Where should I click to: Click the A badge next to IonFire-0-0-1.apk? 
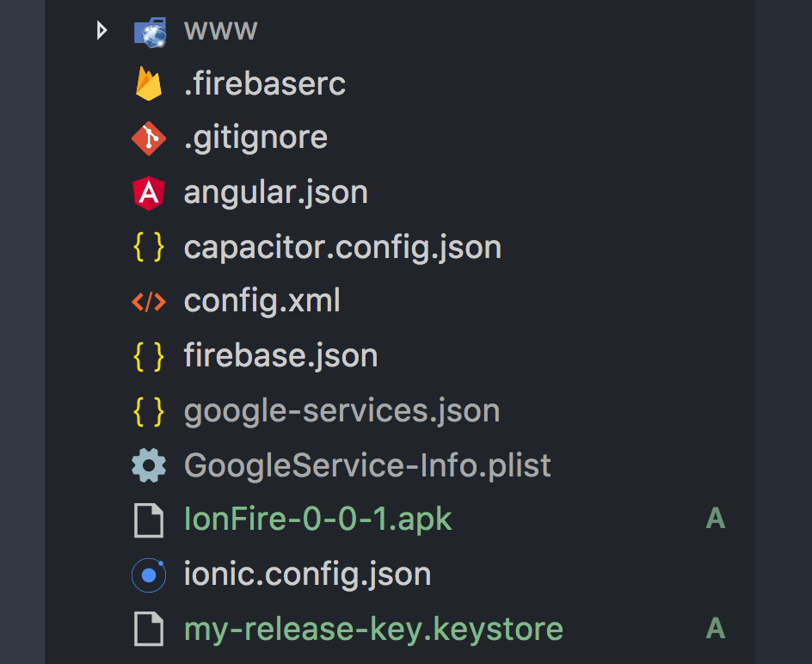click(715, 520)
